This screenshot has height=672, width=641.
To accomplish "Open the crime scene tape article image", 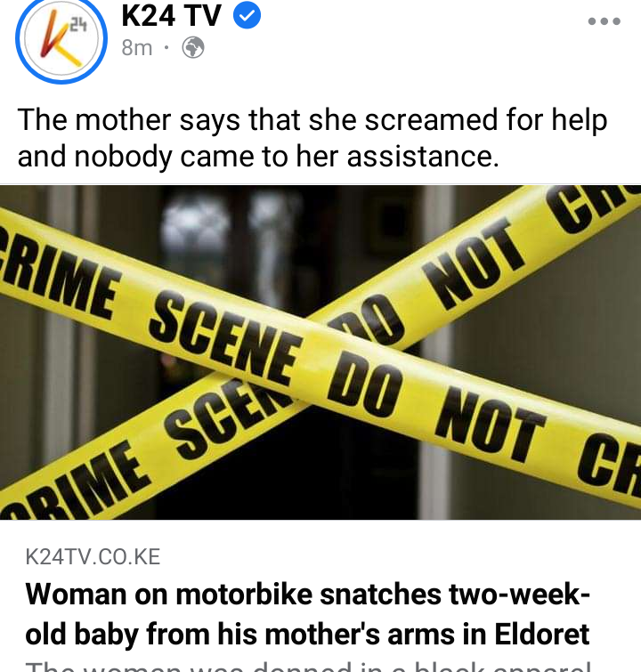I will point(320,352).
